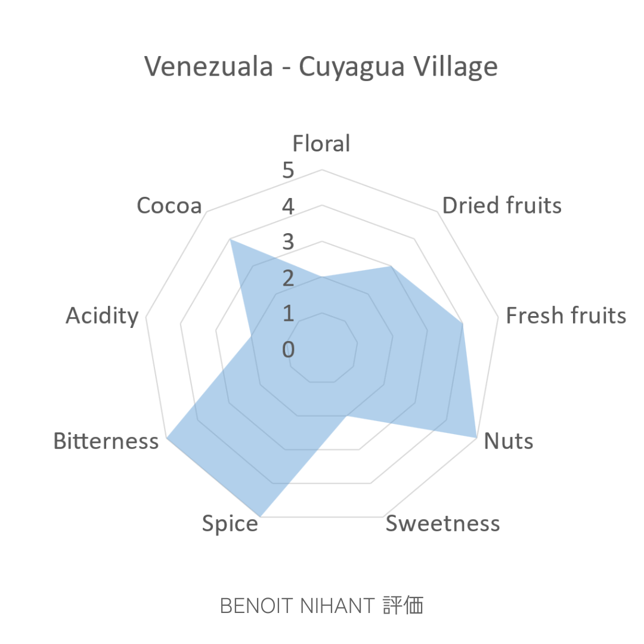
Task: Click the Cocoa data point vertex
Action: point(230,240)
